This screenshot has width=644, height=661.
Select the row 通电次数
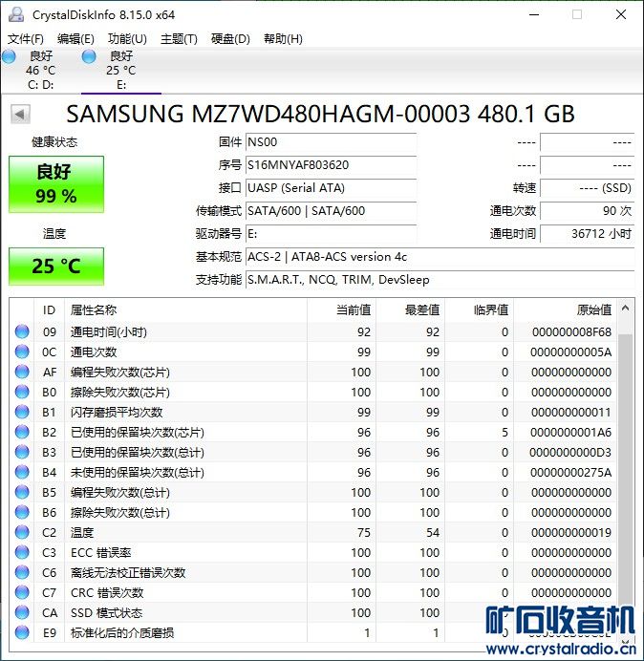[313, 352]
